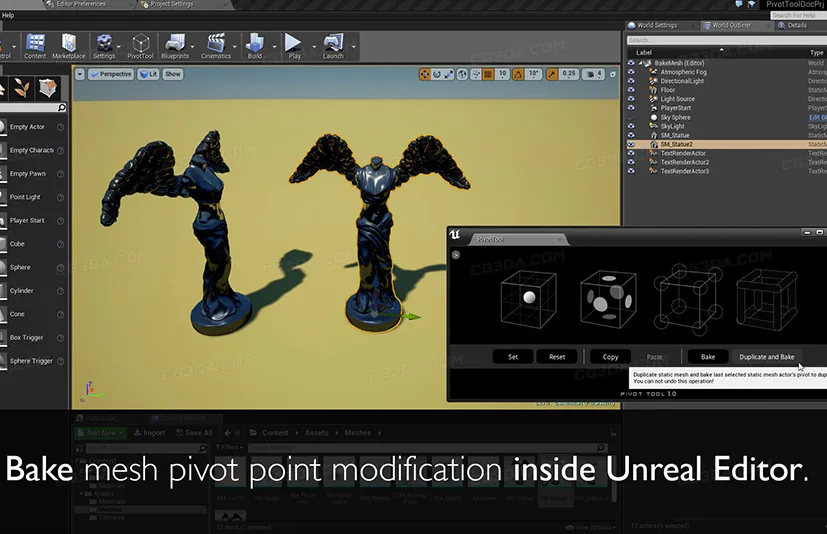
Task: Maximize or restore the viewport
Action: click(613, 74)
